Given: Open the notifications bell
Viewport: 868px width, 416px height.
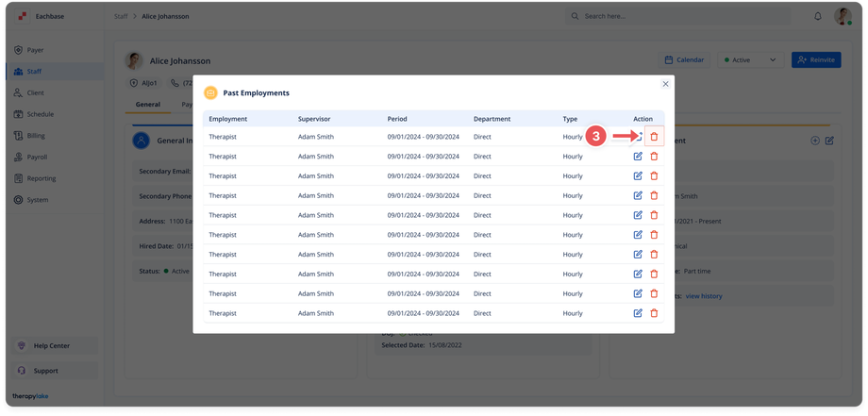Looking at the screenshot, I should point(817,16).
